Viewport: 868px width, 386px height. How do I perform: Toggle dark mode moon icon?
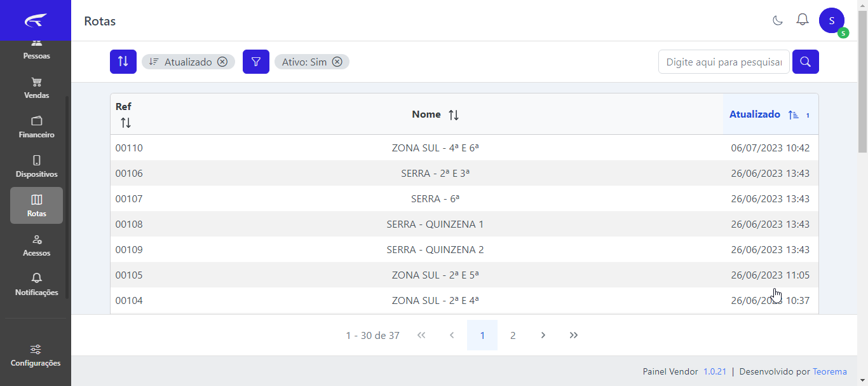pyautogui.click(x=777, y=20)
